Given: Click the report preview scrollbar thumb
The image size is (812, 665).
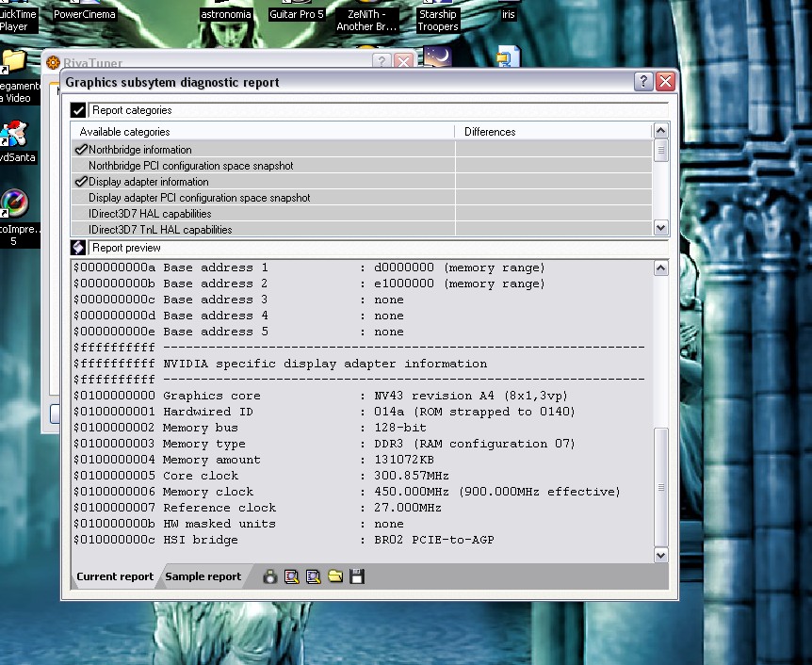Looking at the screenshot, I should pos(660,487).
